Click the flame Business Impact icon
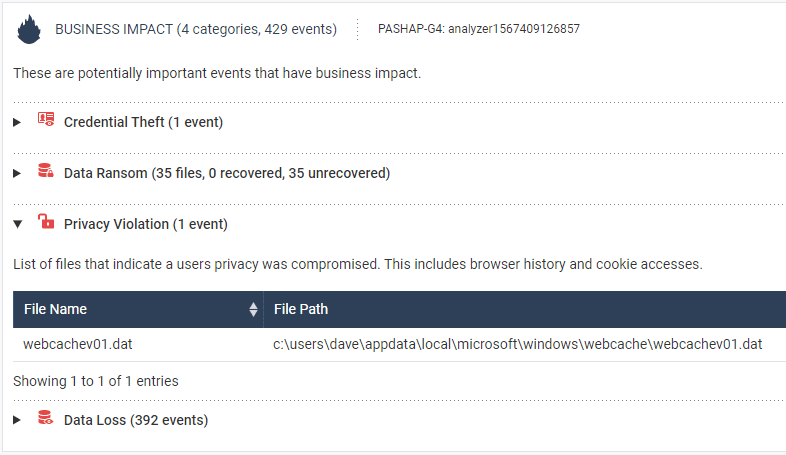The width and height of the screenshot is (786, 455). (x=30, y=29)
